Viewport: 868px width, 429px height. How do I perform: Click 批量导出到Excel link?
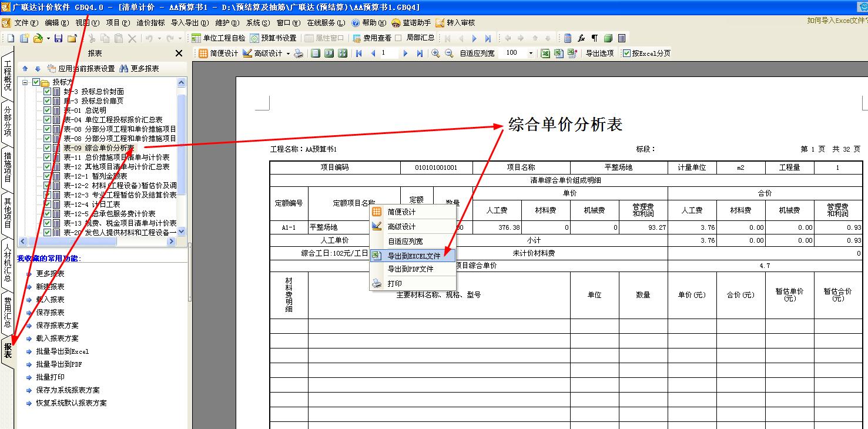62,351
